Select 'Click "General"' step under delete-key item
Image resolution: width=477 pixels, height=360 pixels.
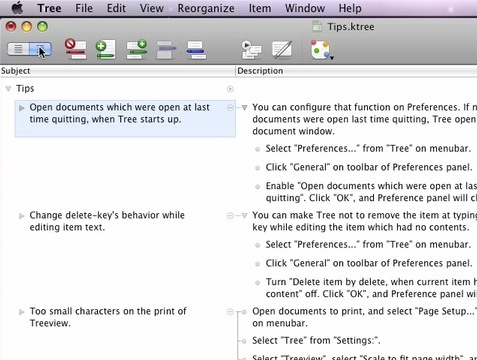coord(369,263)
